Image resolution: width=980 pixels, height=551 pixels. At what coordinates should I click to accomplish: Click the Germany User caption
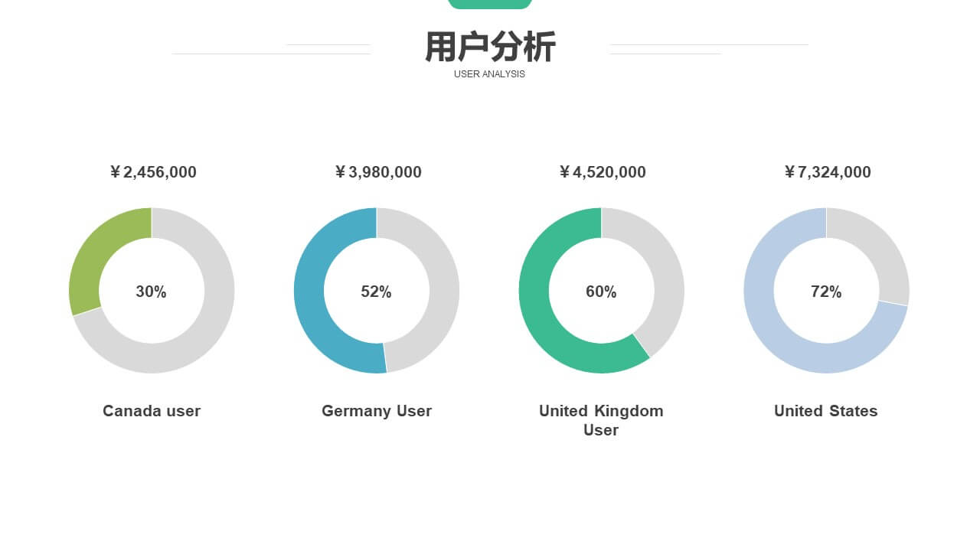pos(377,411)
